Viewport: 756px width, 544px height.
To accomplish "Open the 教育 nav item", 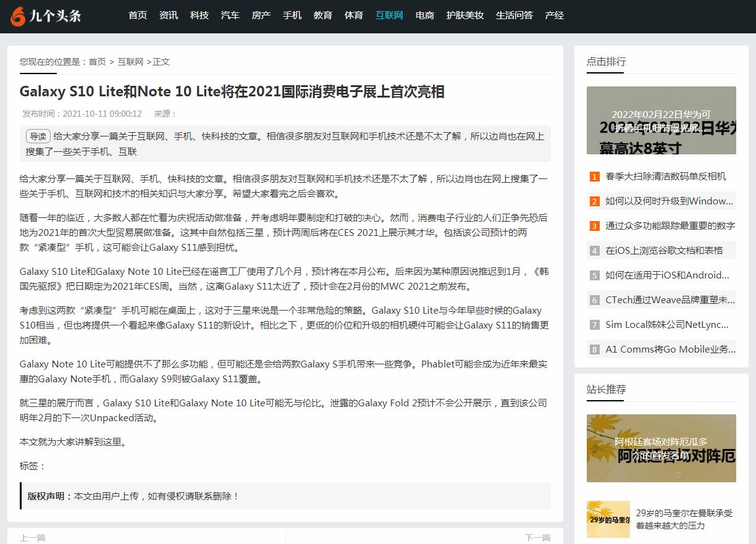I will click(323, 15).
